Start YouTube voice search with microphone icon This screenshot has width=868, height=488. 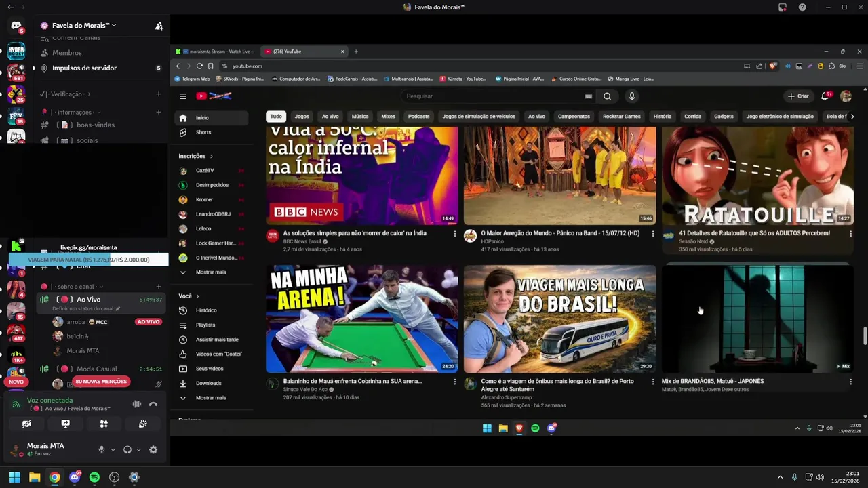(x=631, y=96)
